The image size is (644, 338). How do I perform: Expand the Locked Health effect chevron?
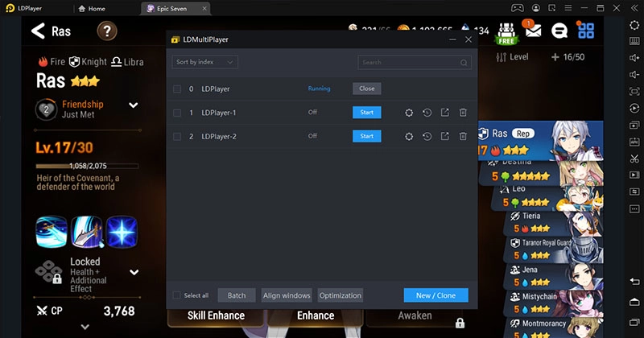point(134,272)
